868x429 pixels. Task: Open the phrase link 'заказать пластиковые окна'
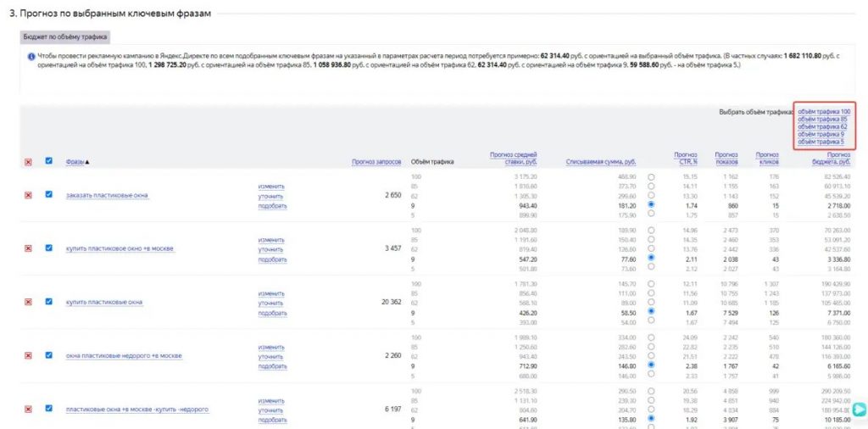(x=107, y=195)
